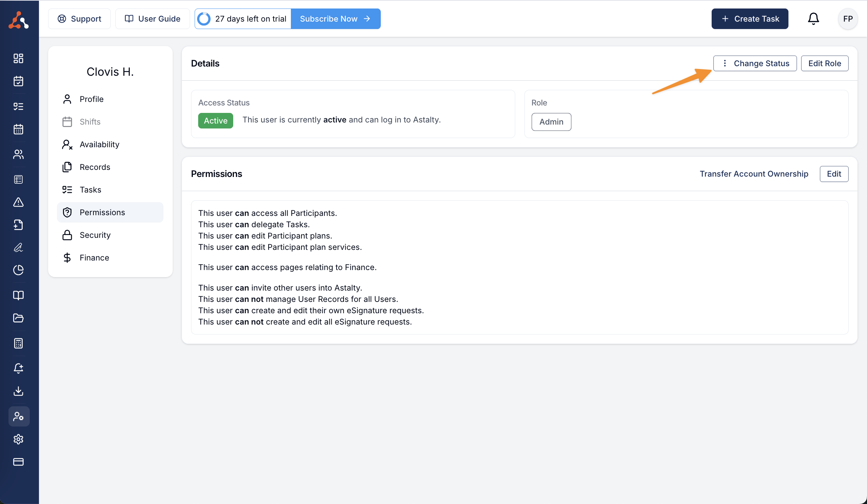This screenshot has height=504, width=867.
Task: Open the billing card icon in sidebar
Action: point(18,462)
